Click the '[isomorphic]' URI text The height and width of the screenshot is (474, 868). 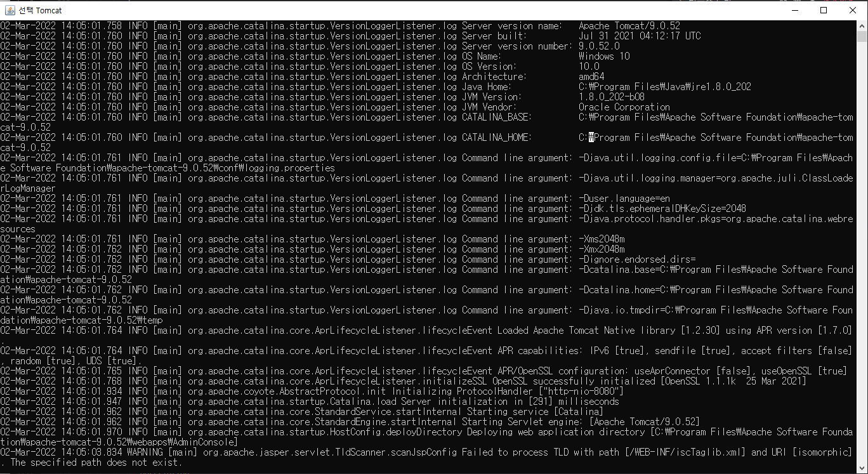tap(822, 452)
